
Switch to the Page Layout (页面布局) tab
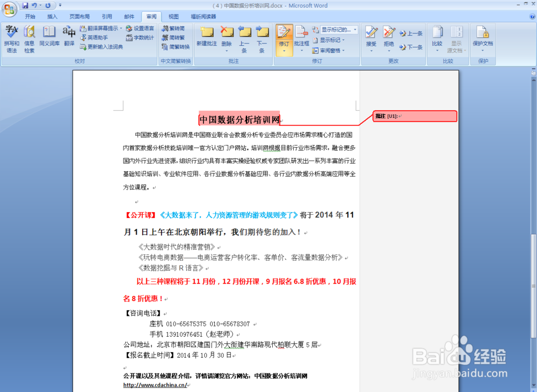coord(79,17)
